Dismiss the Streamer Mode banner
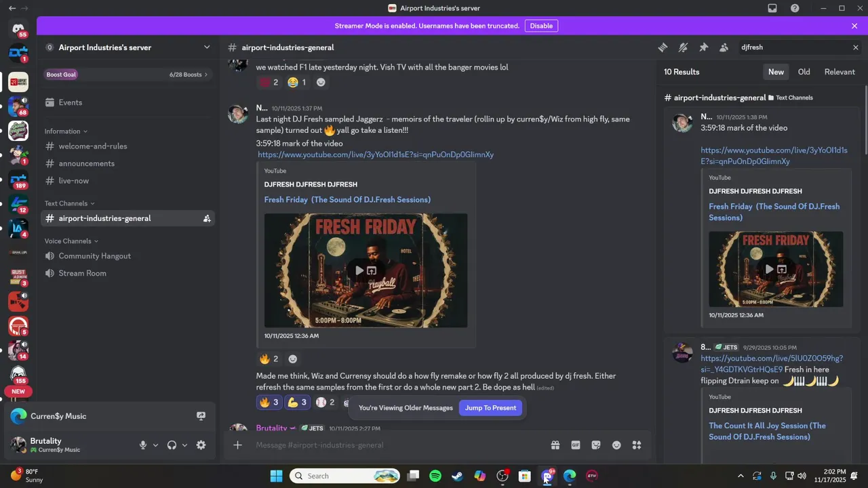The image size is (868, 488). [x=854, y=26]
